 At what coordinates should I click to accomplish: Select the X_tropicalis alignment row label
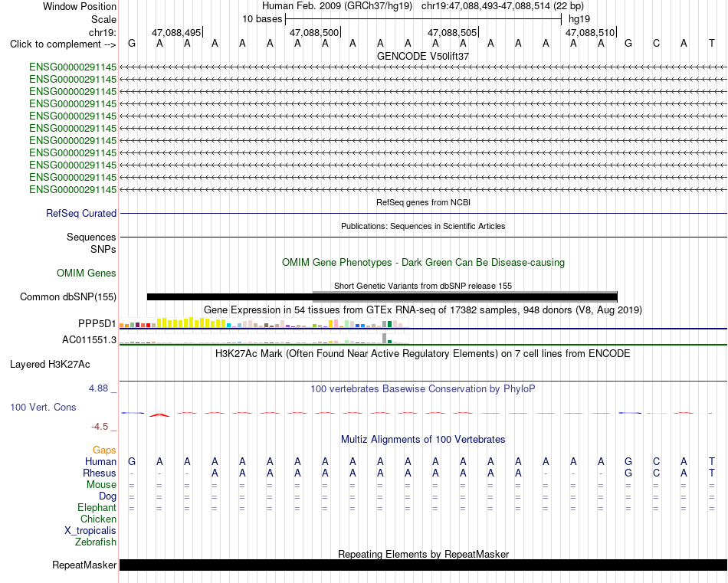point(90,531)
